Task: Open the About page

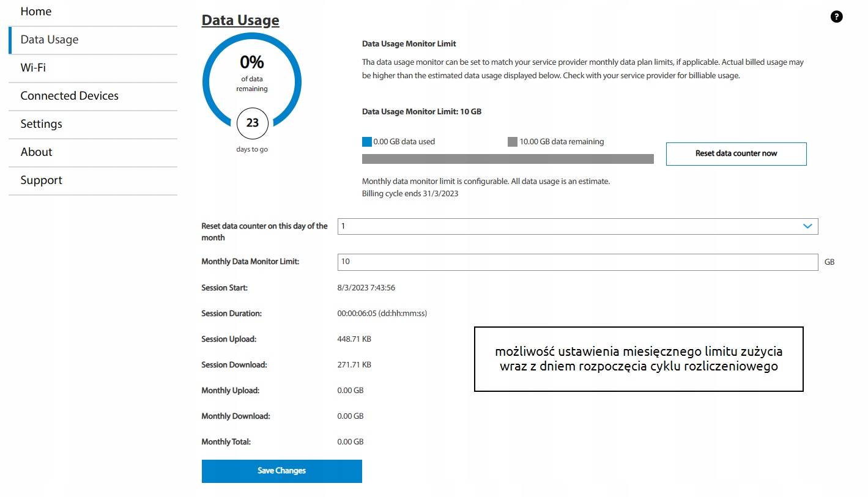Action: (x=36, y=152)
